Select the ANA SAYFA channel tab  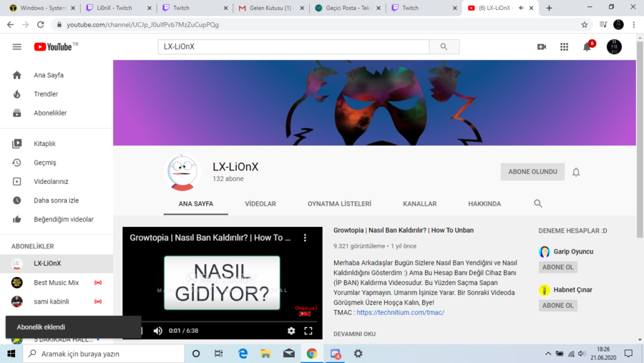[x=196, y=204]
